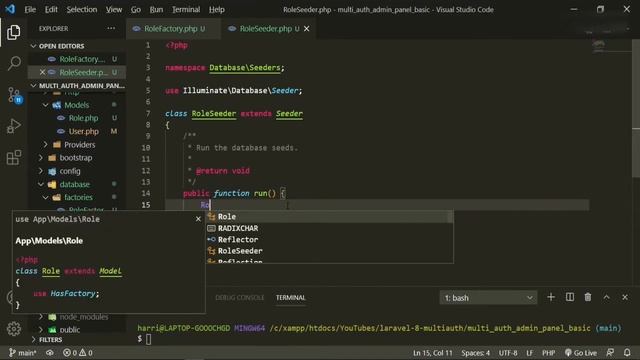Open the View menu

[x=114, y=9]
